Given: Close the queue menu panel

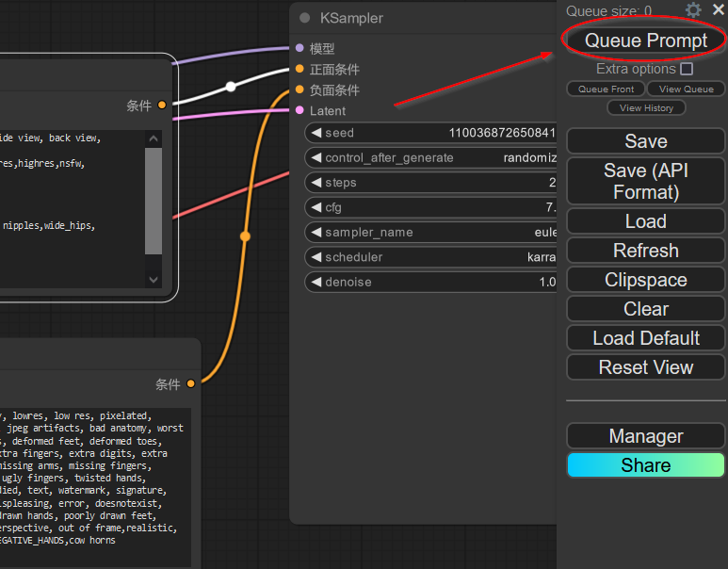Looking at the screenshot, I should tap(719, 9).
